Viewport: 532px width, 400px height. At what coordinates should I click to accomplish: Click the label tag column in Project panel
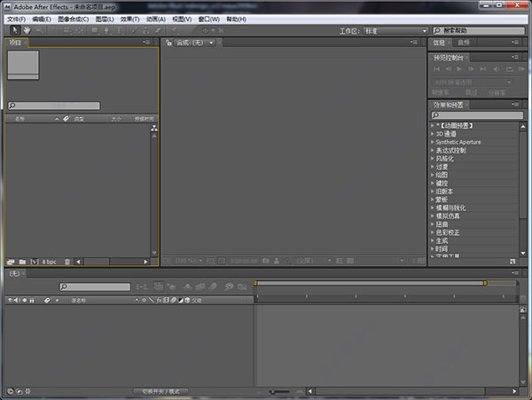click(x=66, y=119)
